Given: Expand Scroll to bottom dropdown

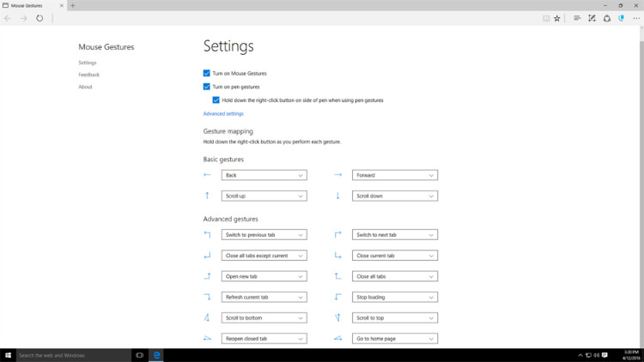Looking at the screenshot, I should pos(264,318).
